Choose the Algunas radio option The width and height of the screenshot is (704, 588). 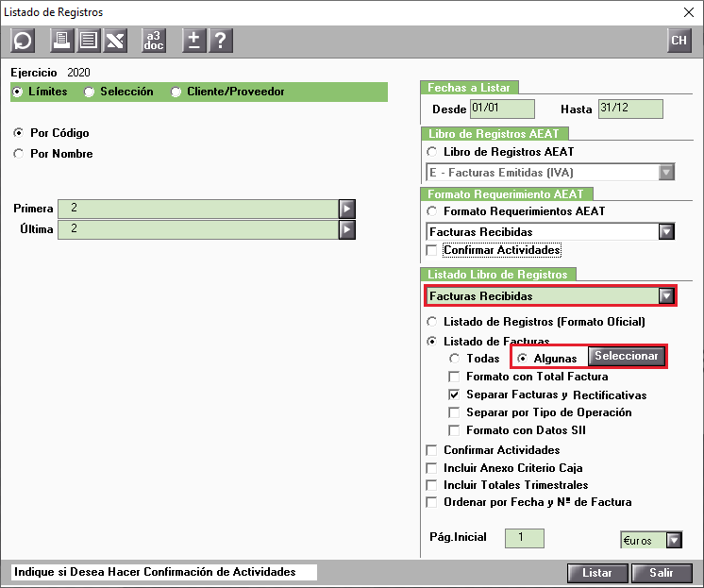point(522,359)
